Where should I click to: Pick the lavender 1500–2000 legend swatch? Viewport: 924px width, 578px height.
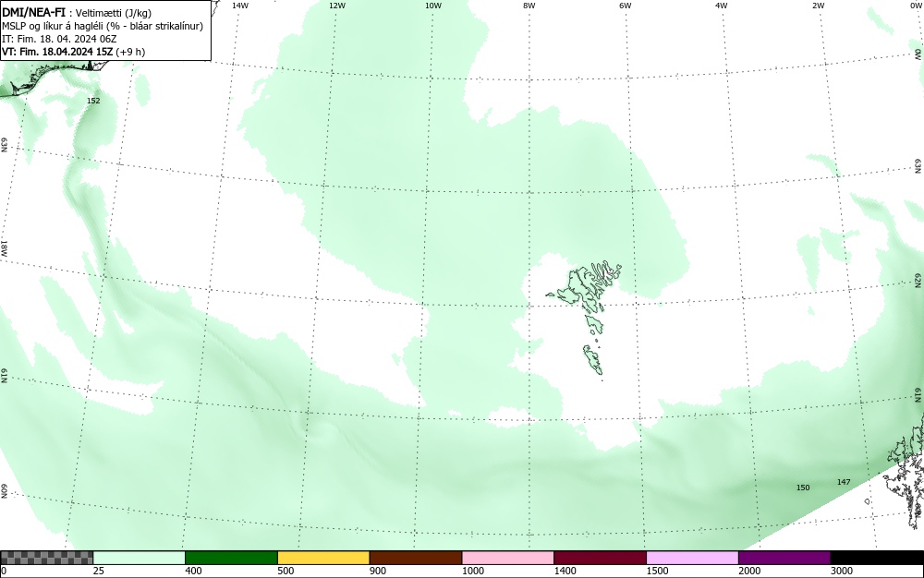(692, 558)
